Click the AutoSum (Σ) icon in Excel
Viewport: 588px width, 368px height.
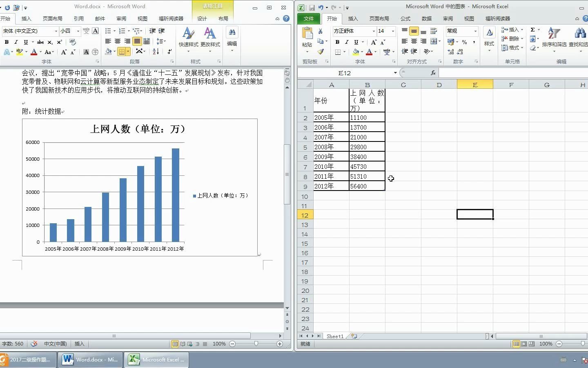click(x=534, y=29)
